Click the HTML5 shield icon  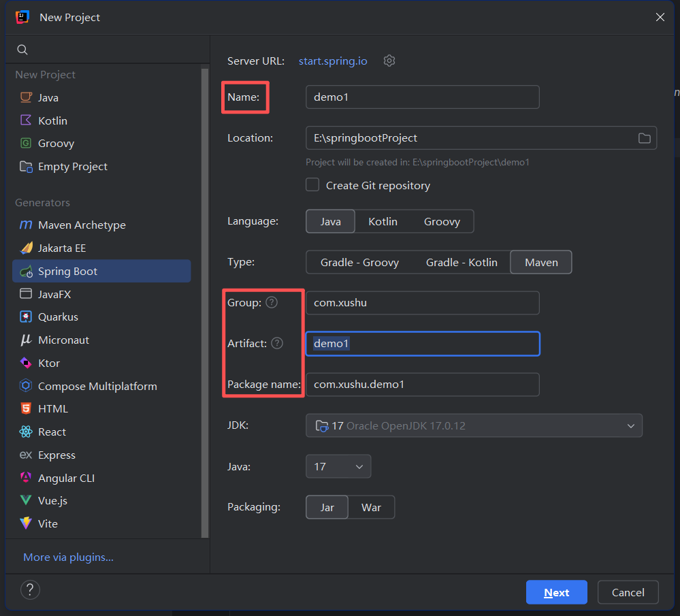coord(26,408)
